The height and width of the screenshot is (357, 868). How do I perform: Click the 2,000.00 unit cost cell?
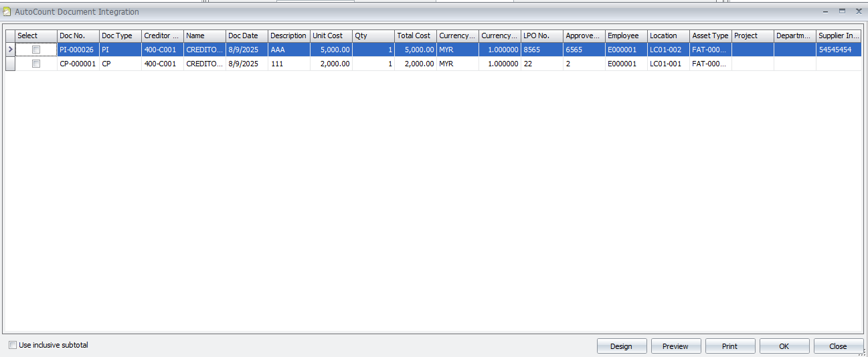coord(331,64)
